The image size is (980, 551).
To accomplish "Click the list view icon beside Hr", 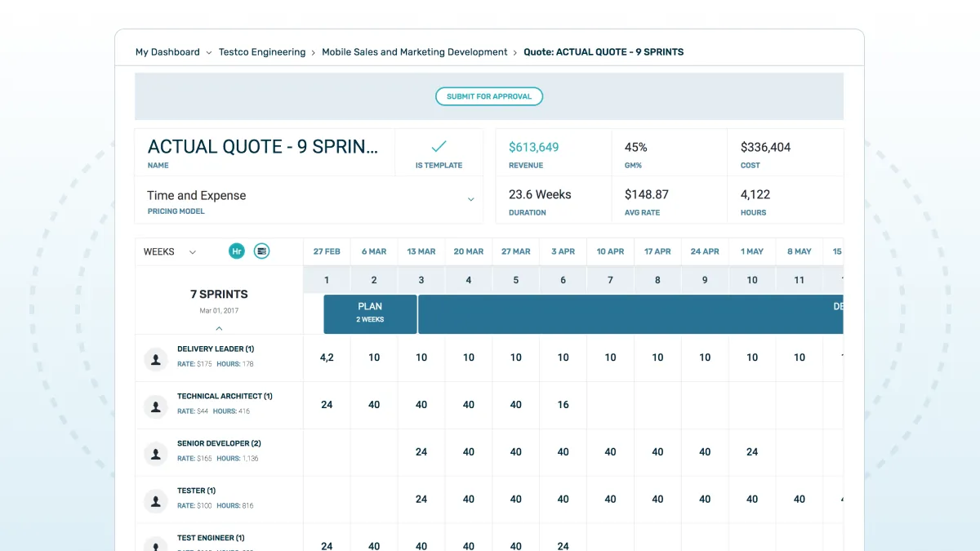I will click(x=261, y=251).
